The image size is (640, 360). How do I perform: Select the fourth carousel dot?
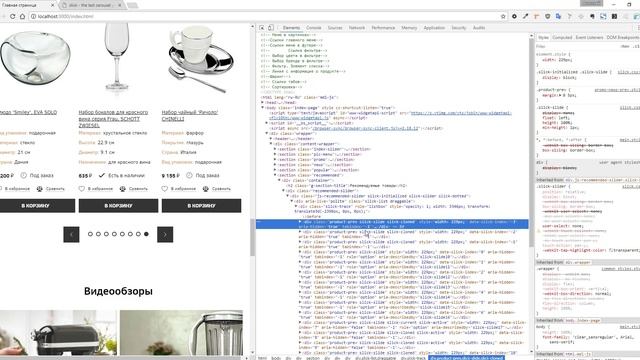(x=114, y=234)
